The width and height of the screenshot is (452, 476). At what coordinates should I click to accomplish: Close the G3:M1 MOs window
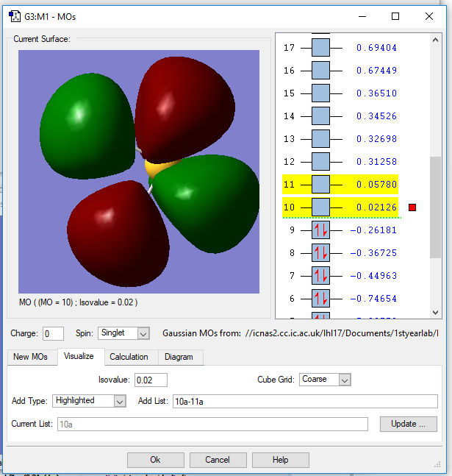click(x=429, y=16)
